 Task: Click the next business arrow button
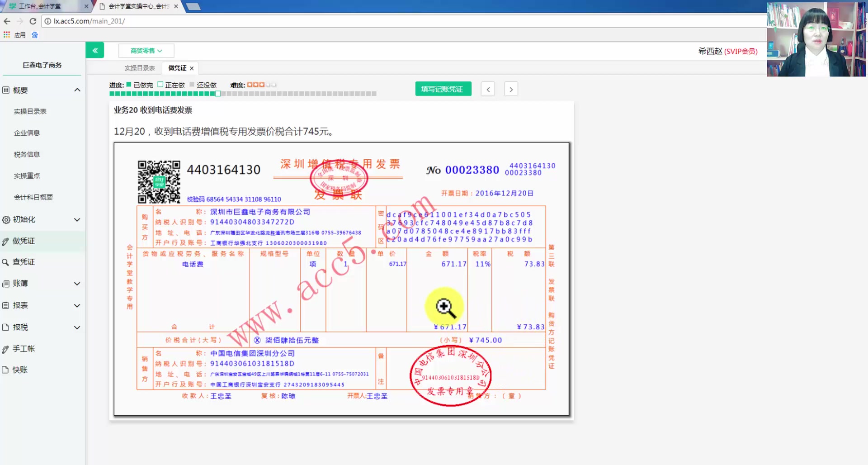point(510,89)
